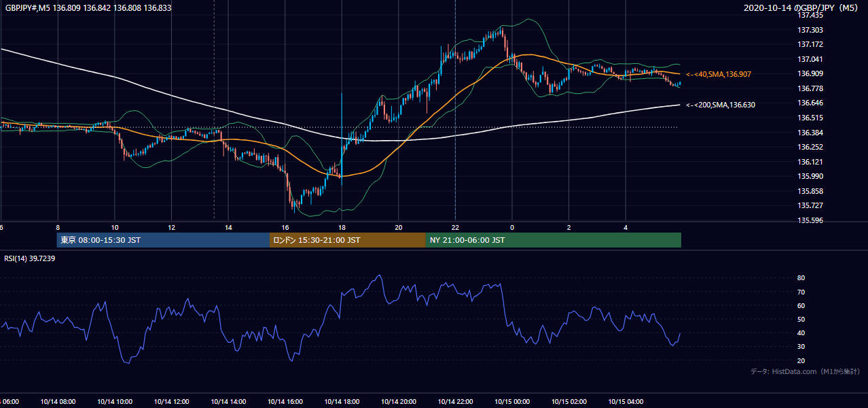Viewport: 868px width, 408px height.
Task: Click the 10/14 18:00 date label
Action: coord(342,402)
